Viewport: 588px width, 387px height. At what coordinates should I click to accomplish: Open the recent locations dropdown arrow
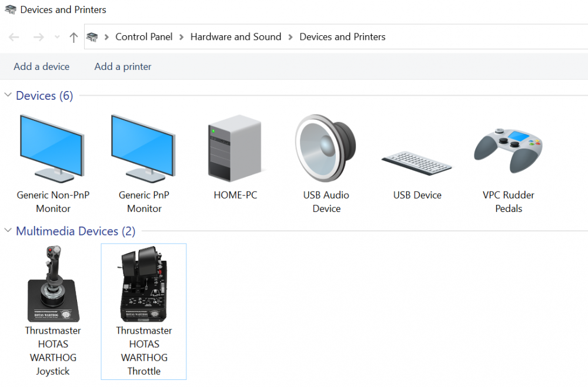click(x=57, y=37)
